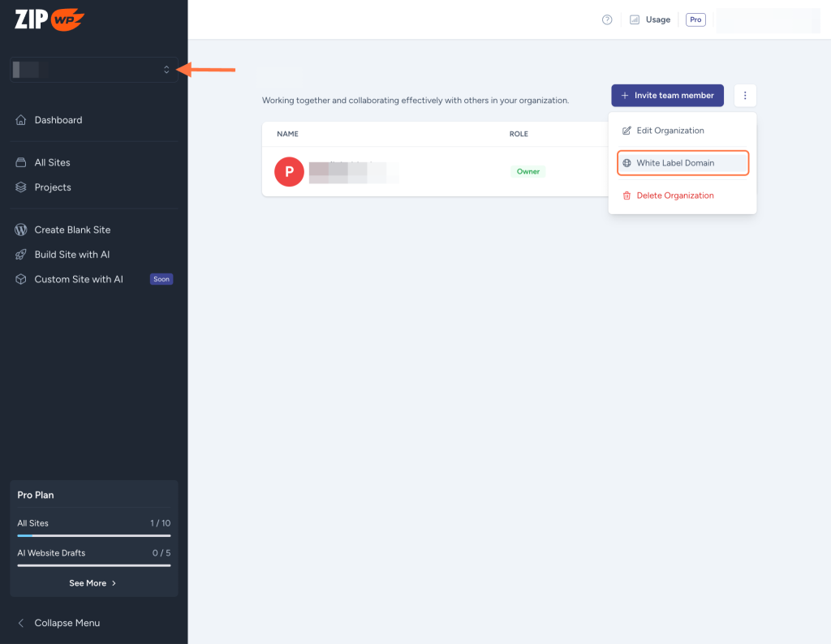
Task: Click the All Sites usage progress bar
Action: (93, 535)
